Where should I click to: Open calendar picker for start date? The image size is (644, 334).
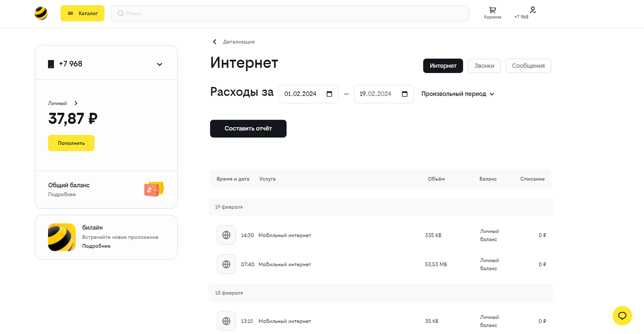tap(329, 94)
